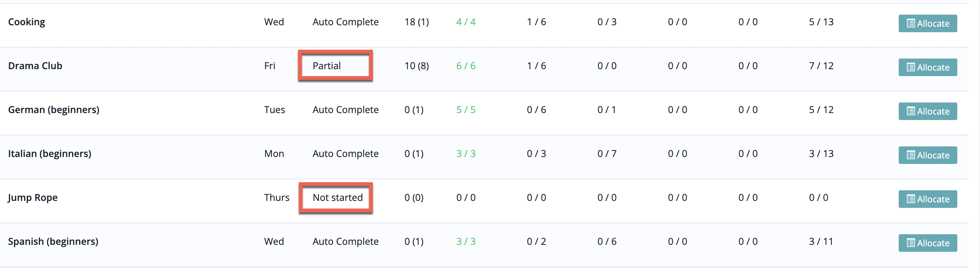
Task: Click the 18 (1) value for Cooking
Action: 417,22
